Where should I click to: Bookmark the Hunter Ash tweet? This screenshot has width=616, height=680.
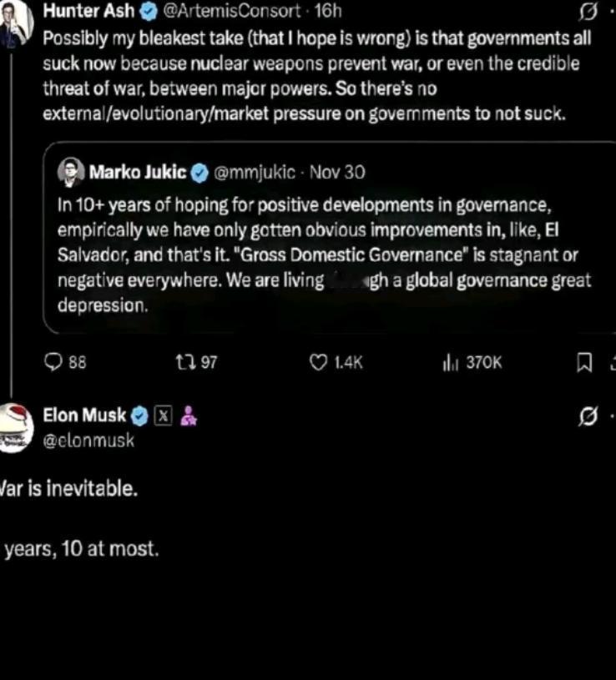pyautogui.click(x=585, y=362)
